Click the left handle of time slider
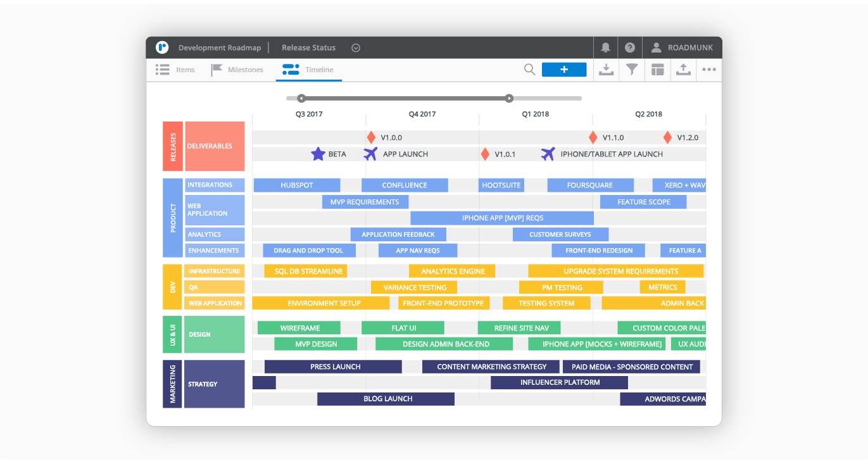 301,98
